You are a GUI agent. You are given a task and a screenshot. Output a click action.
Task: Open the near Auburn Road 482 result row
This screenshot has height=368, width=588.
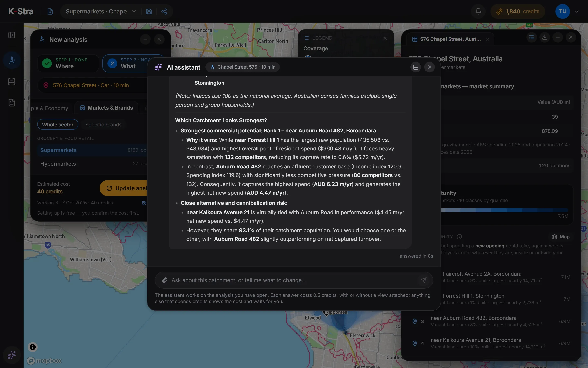[x=491, y=321]
